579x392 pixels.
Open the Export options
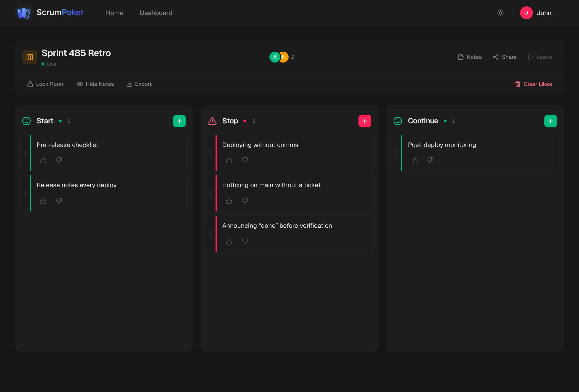(x=139, y=84)
